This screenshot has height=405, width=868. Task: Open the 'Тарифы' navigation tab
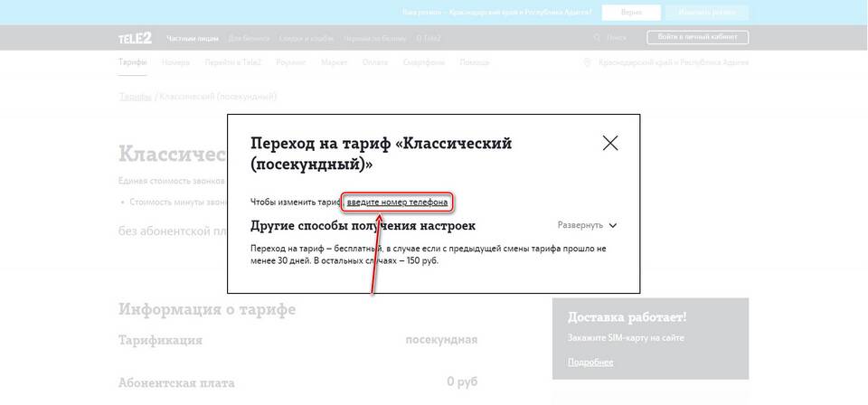click(x=132, y=62)
